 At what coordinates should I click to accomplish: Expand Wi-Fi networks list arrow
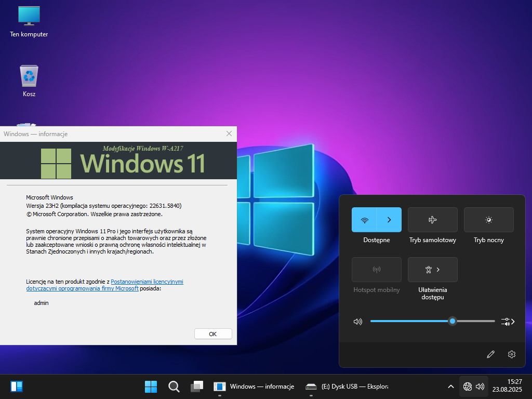389,220
